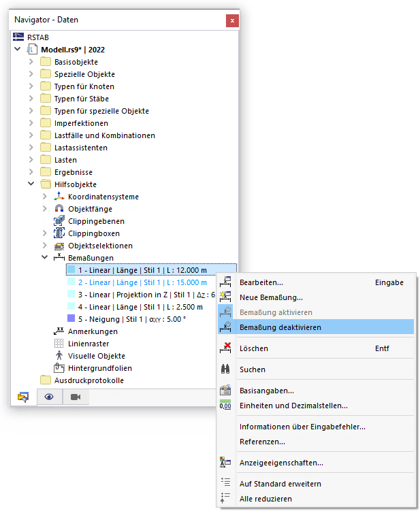
Task: Open Basisangaben... from context menu
Action: point(316,390)
